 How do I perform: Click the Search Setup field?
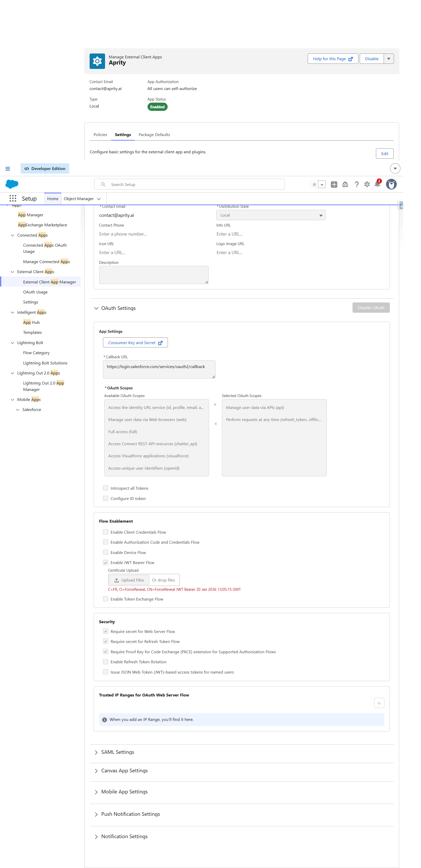[190, 184]
